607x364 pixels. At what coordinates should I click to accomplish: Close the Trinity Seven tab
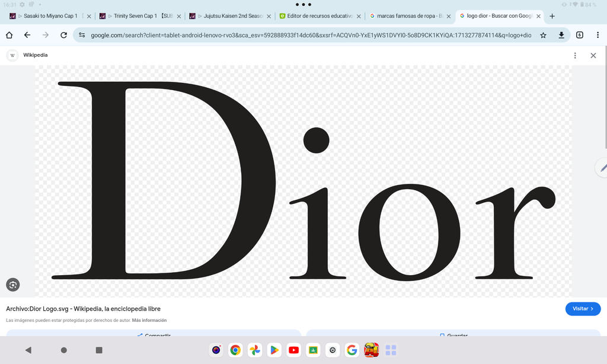pos(179,16)
